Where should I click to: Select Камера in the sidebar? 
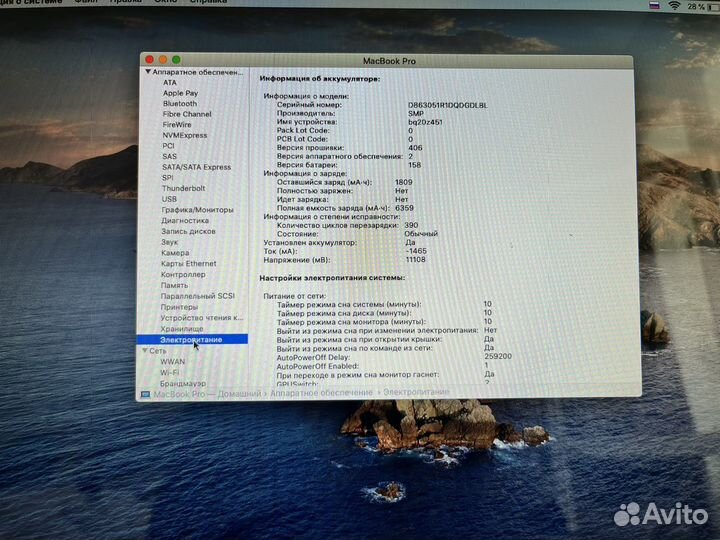click(175, 253)
